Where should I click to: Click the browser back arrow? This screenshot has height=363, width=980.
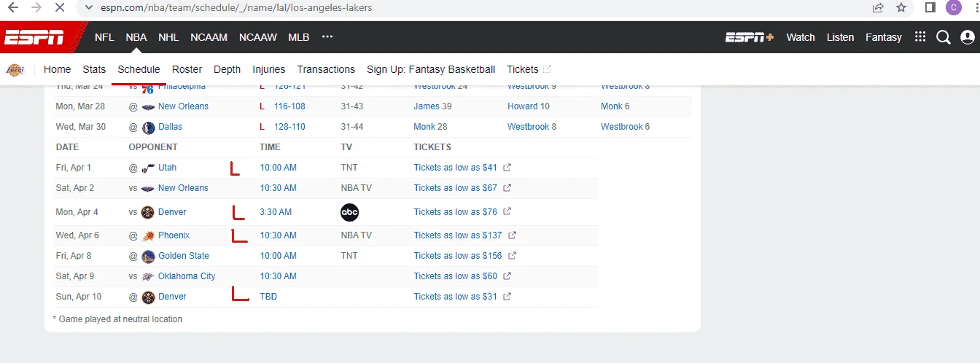[12, 8]
